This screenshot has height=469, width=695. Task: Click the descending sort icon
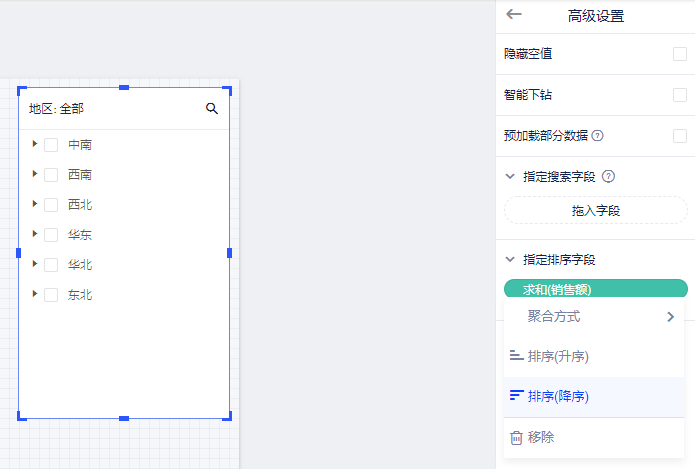pos(516,396)
